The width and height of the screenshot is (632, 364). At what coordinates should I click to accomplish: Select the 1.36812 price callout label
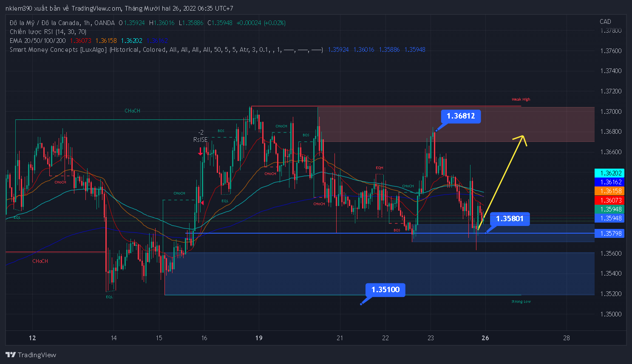coord(461,116)
